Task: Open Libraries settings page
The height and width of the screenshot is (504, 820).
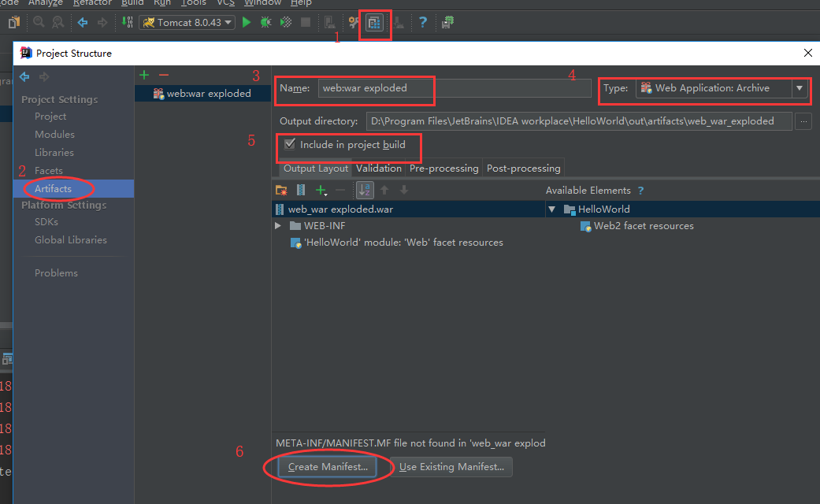Action: pos(54,153)
